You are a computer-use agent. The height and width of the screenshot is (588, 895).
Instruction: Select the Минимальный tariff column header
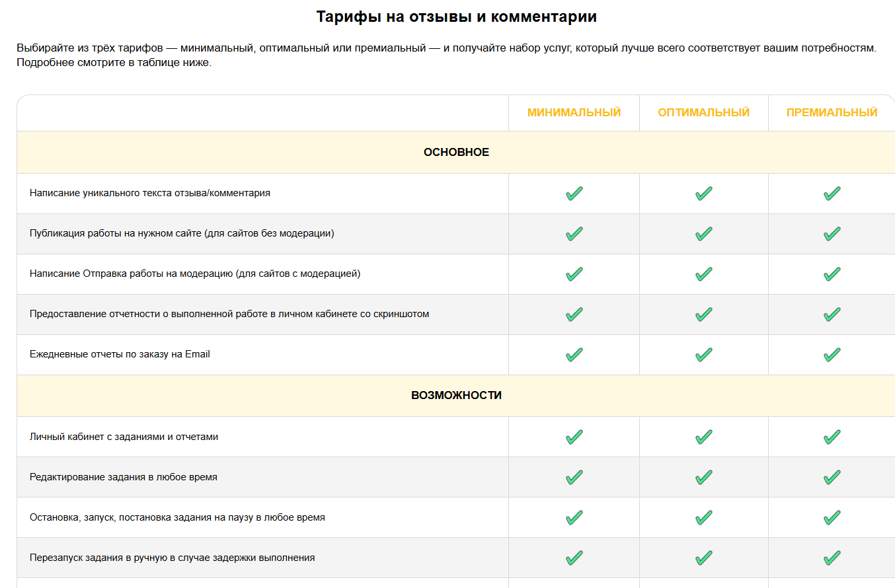click(x=574, y=112)
